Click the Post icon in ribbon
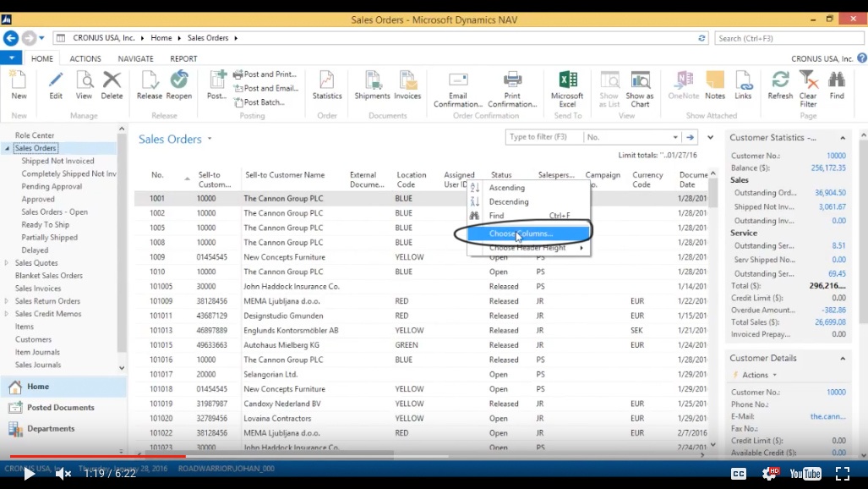868x489 pixels. pyautogui.click(x=217, y=80)
